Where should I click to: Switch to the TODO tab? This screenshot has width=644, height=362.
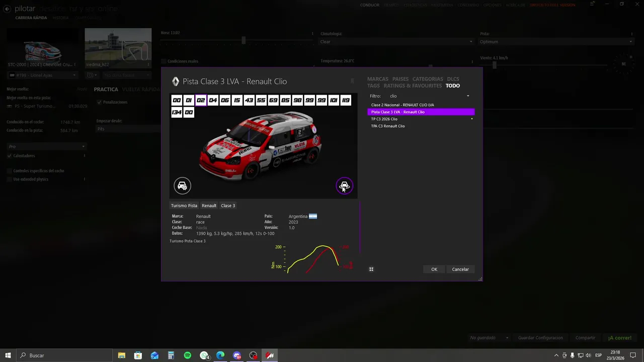[453, 85]
